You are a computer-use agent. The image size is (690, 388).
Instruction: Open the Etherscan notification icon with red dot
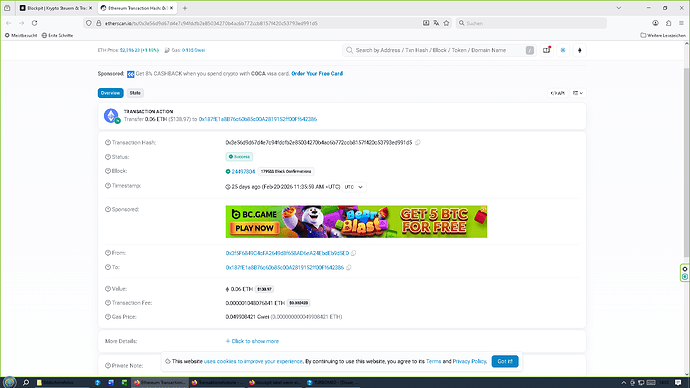coord(547,50)
